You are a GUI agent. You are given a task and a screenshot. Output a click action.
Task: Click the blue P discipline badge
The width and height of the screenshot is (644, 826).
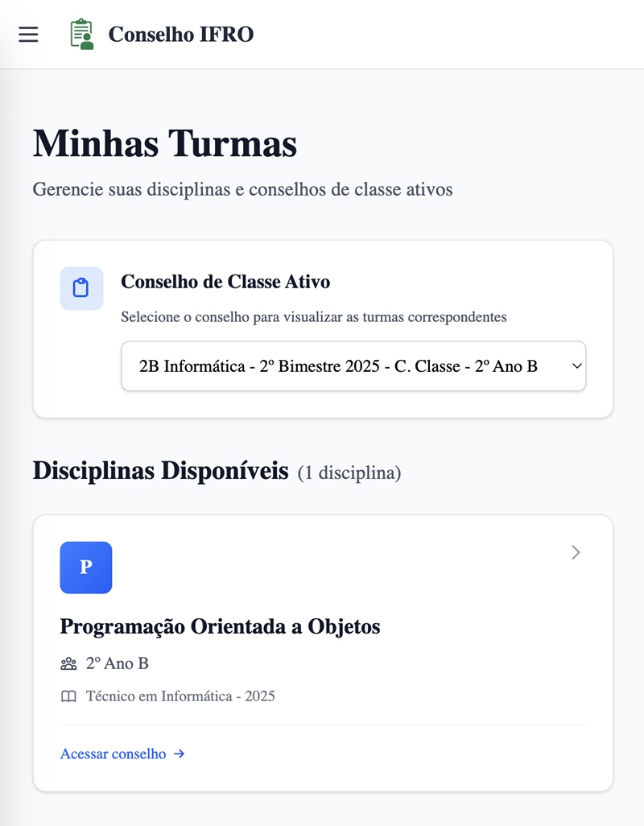point(86,568)
